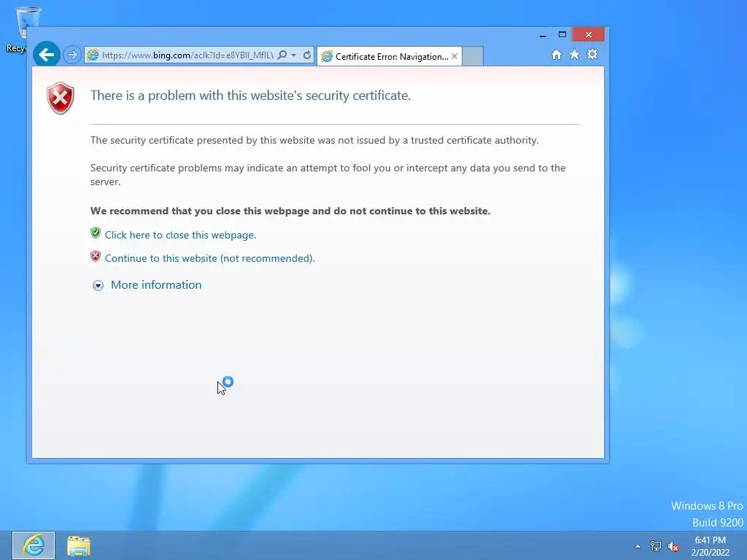This screenshot has height=560, width=747.
Task: Close the Certificate Error tab
Action: [454, 56]
